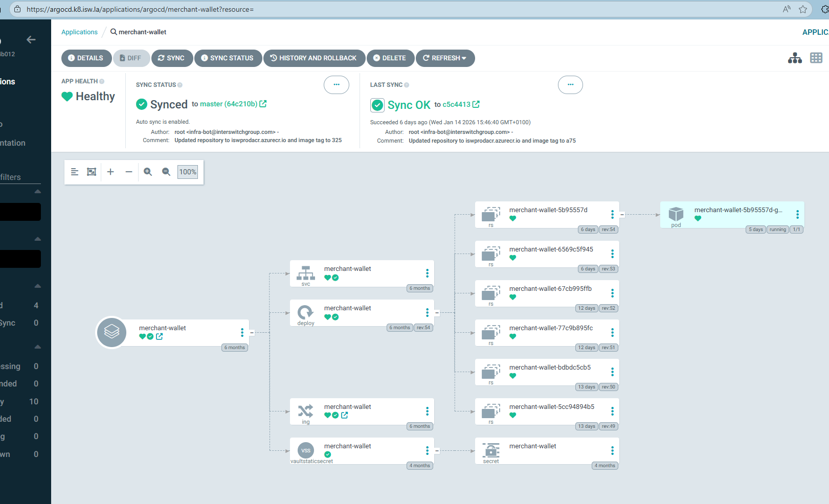Switch to the grid network view icon
Viewport: 829px width, 504px height.
click(816, 58)
